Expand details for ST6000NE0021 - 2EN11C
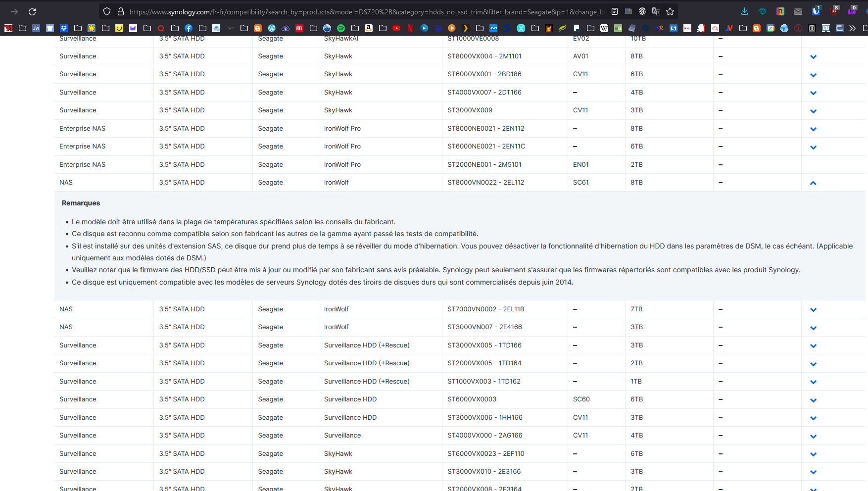Image resolution: width=868 pixels, height=491 pixels. [813, 147]
